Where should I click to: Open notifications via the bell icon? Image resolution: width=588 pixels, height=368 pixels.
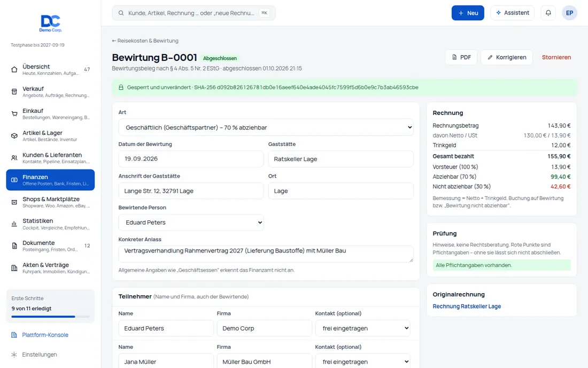tap(548, 13)
